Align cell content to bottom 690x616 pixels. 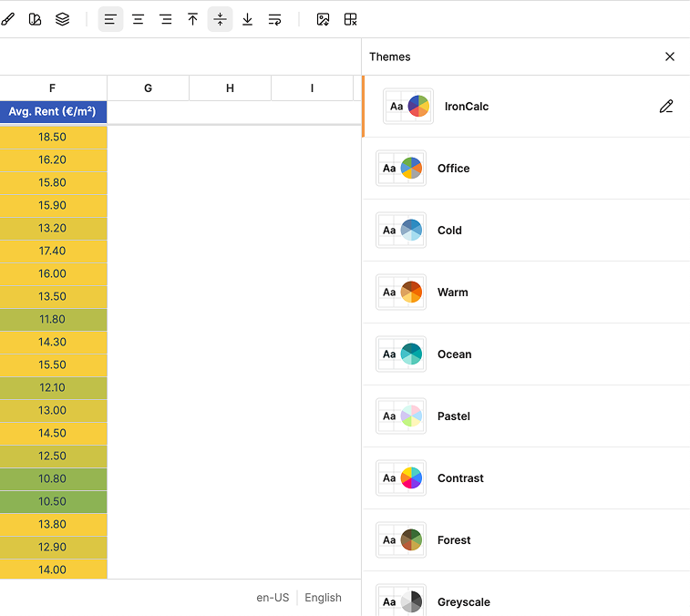[x=247, y=19]
